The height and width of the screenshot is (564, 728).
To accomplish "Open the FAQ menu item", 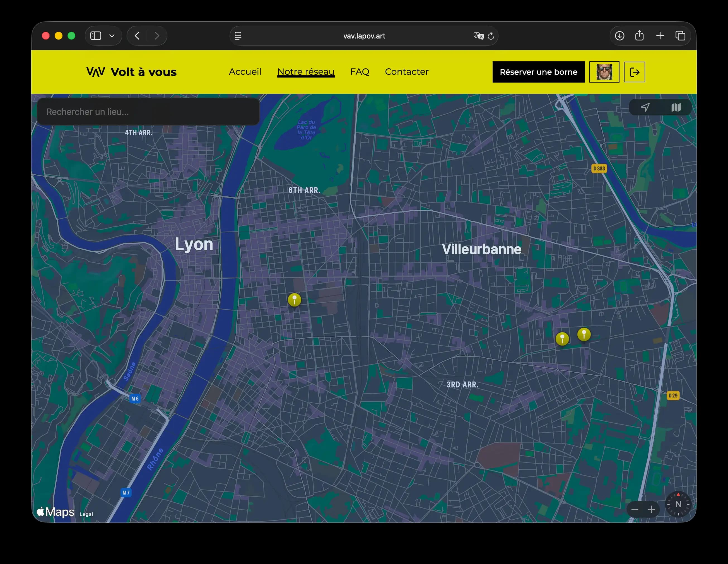I will tap(360, 72).
